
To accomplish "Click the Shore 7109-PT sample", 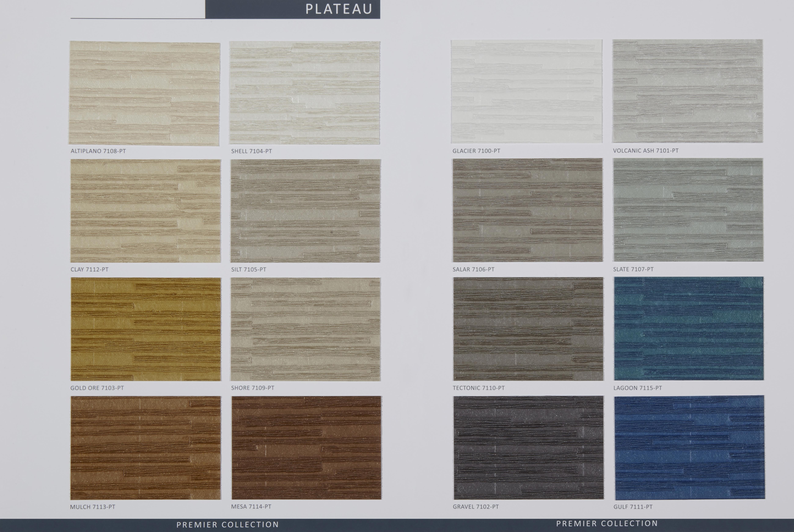I will point(306,329).
